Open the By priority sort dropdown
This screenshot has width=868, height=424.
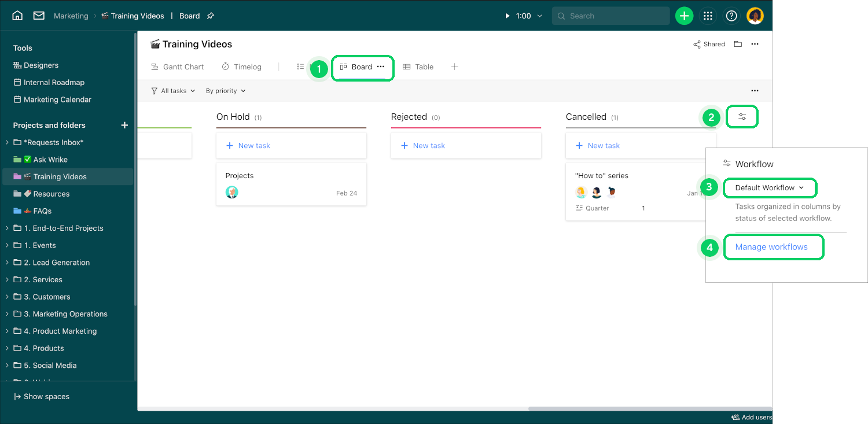(x=226, y=91)
